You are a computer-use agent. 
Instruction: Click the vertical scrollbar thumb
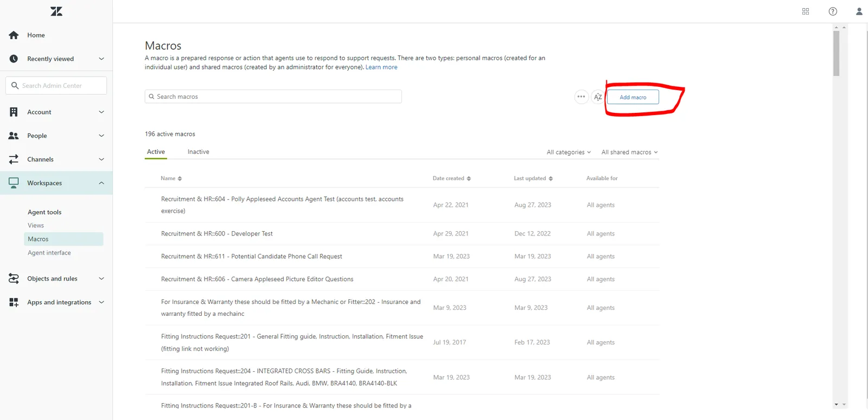click(x=837, y=53)
